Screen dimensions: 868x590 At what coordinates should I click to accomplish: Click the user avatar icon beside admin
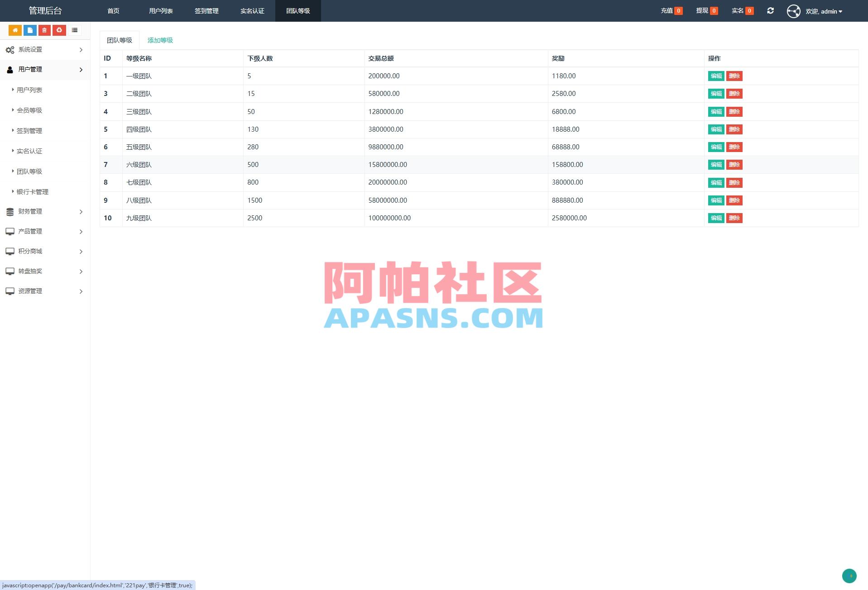point(794,11)
